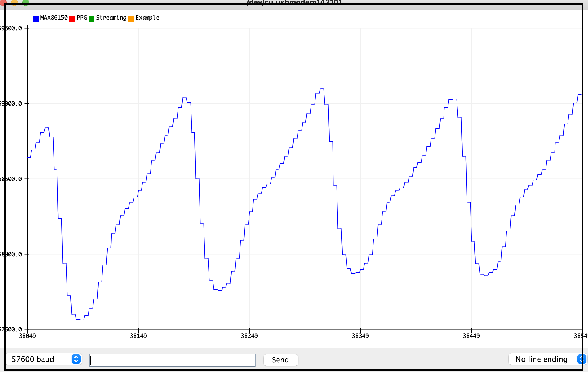
Task: Click the 38249 x-axis label
Action: 249,336
